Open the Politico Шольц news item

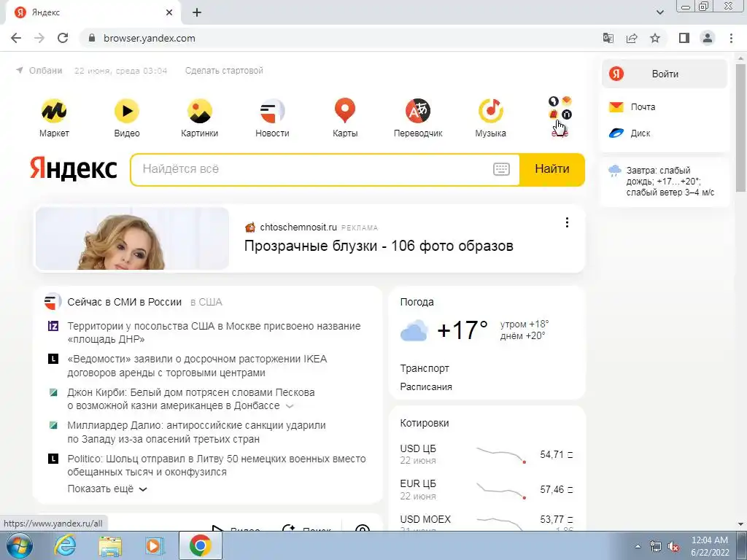pos(216,465)
